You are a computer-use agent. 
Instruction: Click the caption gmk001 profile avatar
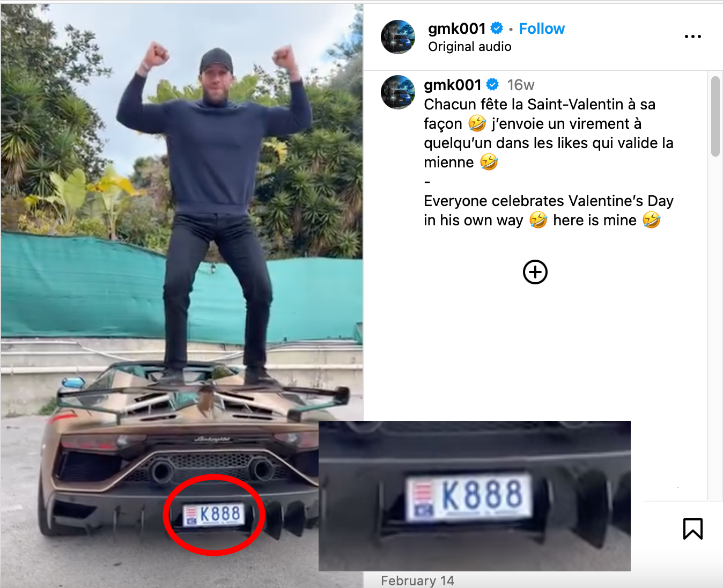tap(398, 92)
